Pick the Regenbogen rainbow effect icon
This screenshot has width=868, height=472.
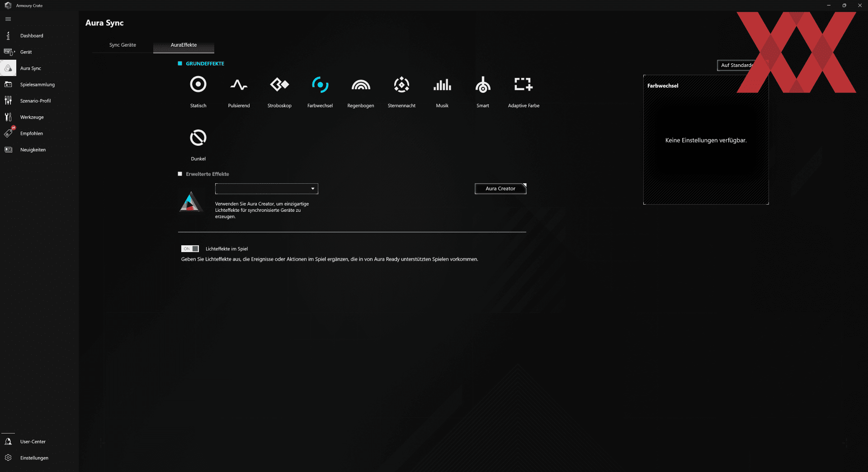click(361, 85)
